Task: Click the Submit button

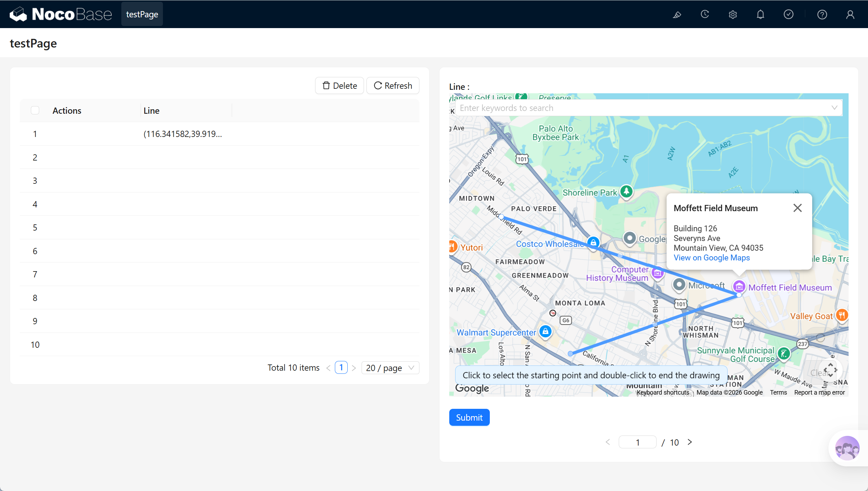Action: tap(469, 417)
